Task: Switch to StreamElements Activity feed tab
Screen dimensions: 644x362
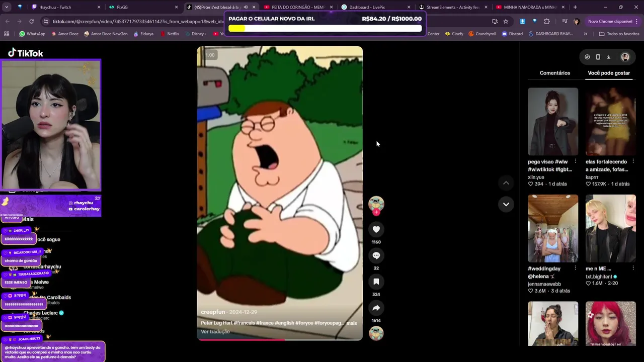Action: coord(453,7)
